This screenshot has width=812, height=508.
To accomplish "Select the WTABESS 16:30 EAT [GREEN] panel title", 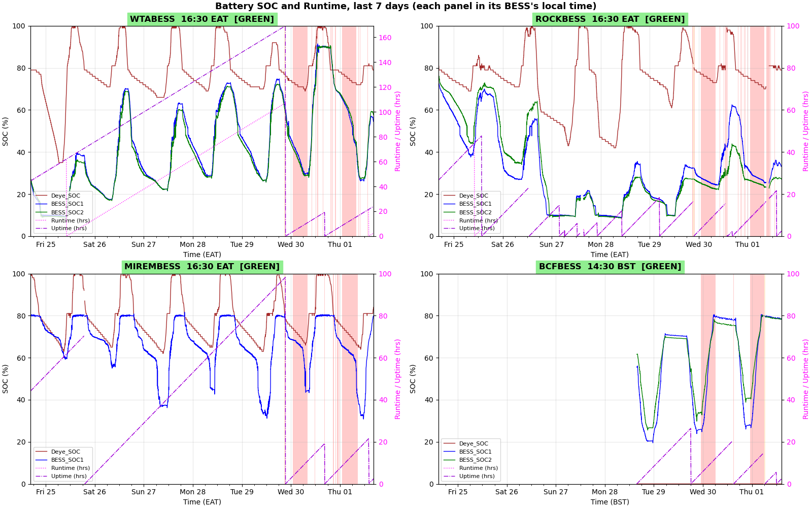I will 202,19.
